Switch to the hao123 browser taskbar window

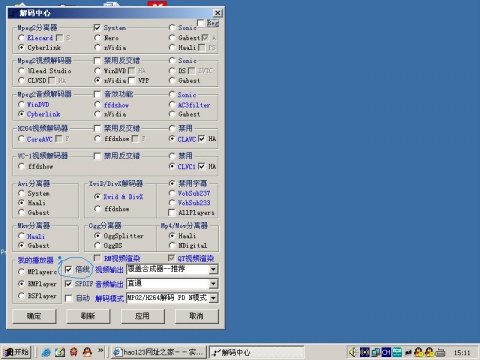pyautogui.click(x=158, y=352)
